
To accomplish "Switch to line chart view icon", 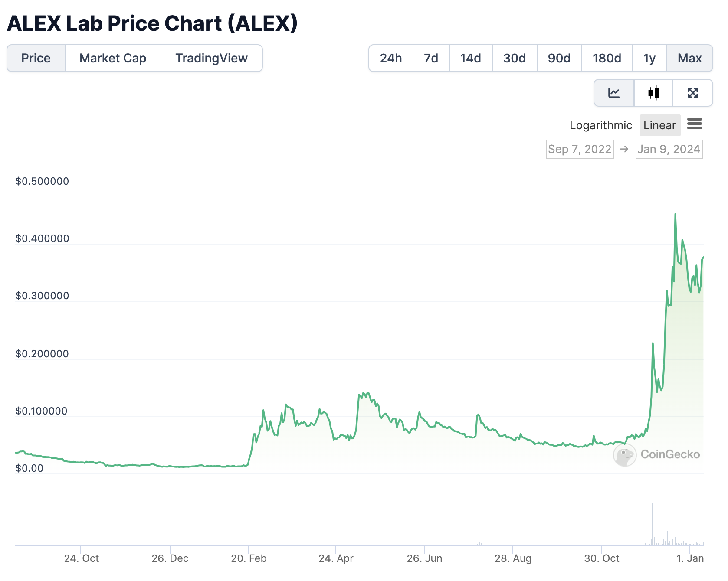I will pyautogui.click(x=614, y=93).
